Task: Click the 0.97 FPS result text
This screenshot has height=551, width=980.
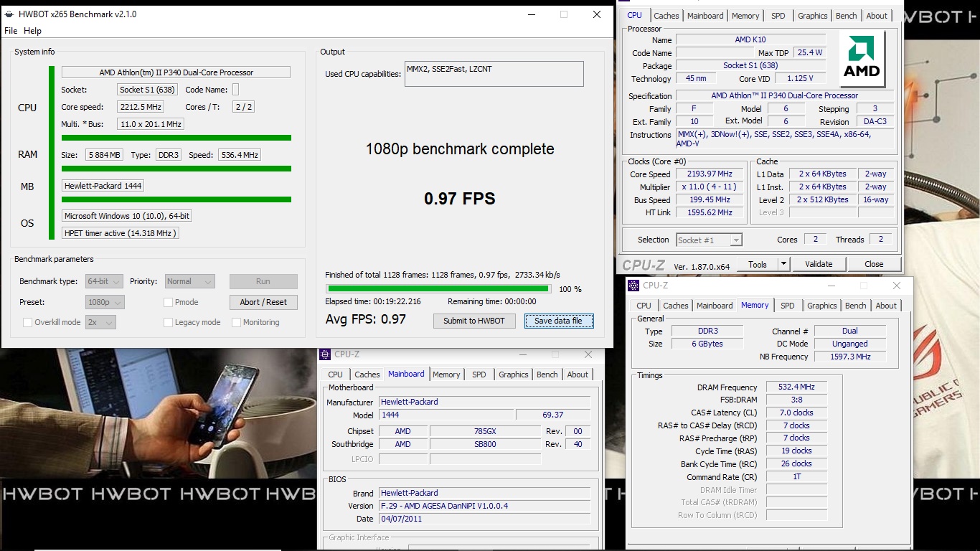Action: click(x=460, y=199)
